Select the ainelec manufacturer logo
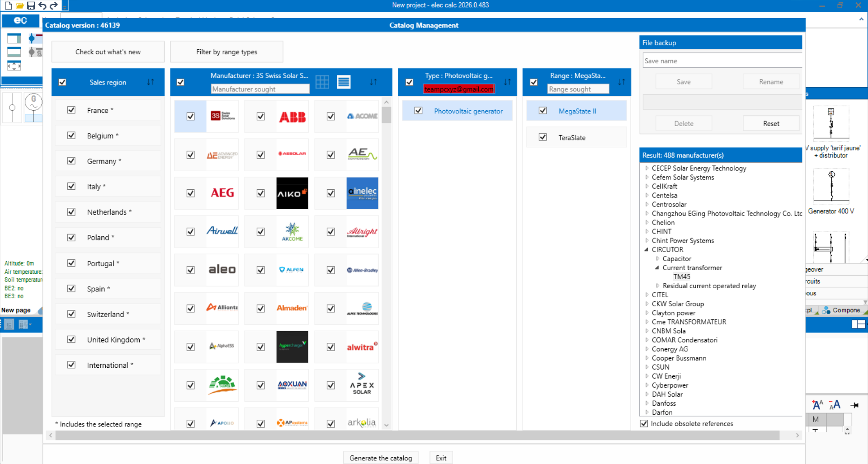868x464 pixels. pos(363,193)
